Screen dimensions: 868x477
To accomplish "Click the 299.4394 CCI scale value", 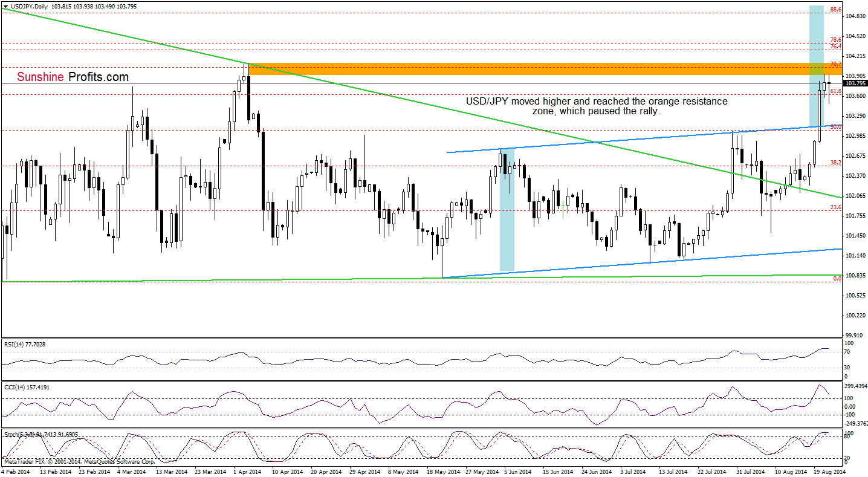I will pyautogui.click(x=855, y=386).
